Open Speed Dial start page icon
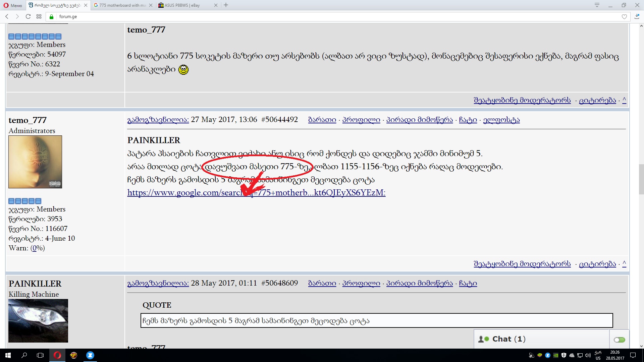Screen dimensions: 644x362 pyautogui.click(x=39, y=16)
